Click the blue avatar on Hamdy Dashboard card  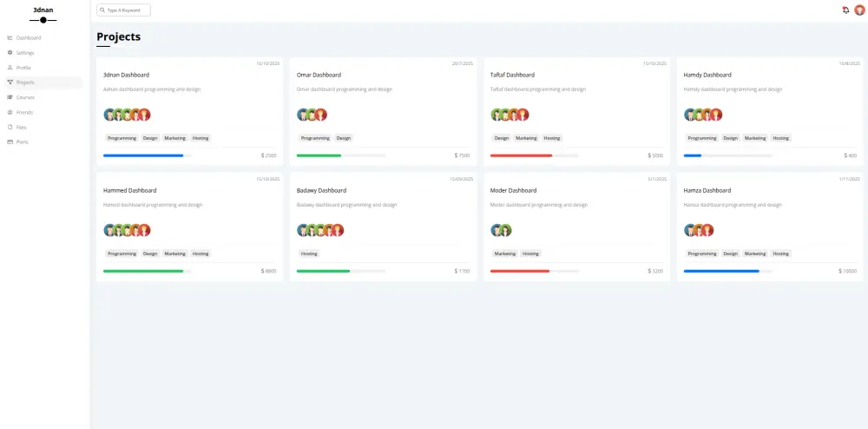coord(689,115)
